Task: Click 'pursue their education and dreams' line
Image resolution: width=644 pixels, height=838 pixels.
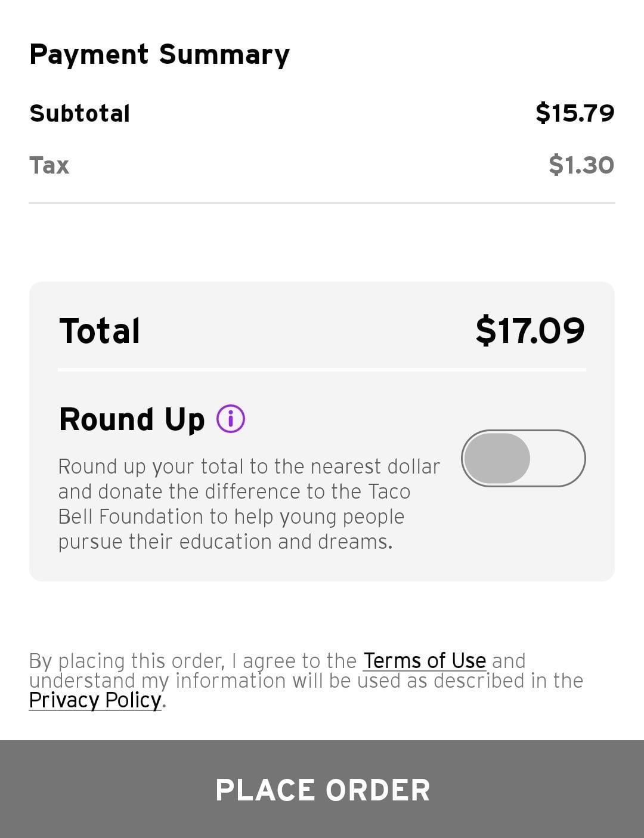Action: click(x=225, y=542)
